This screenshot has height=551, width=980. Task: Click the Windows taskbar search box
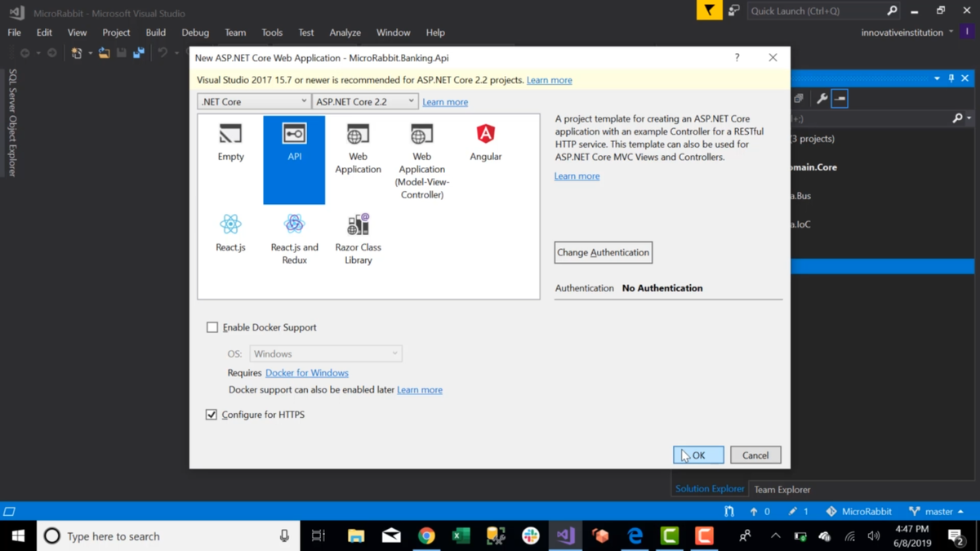coord(167,535)
